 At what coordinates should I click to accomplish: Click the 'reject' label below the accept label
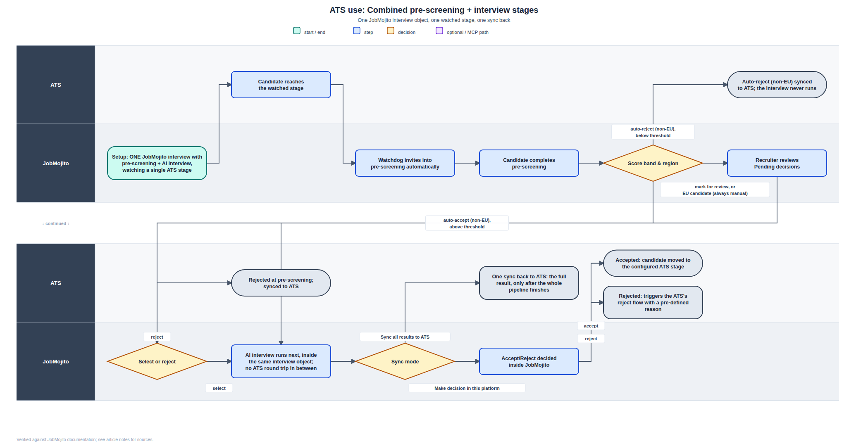coord(591,339)
